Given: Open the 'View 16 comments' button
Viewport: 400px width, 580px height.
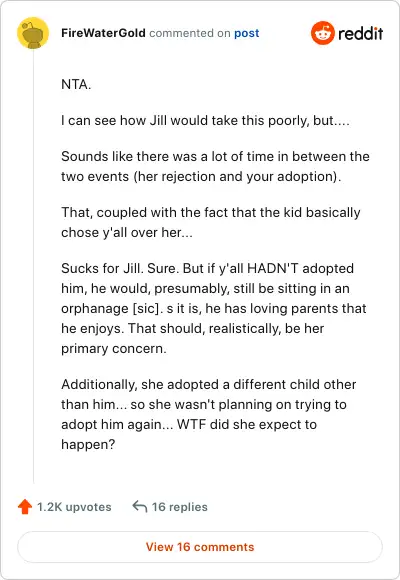Looking at the screenshot, I should point(200,547).
